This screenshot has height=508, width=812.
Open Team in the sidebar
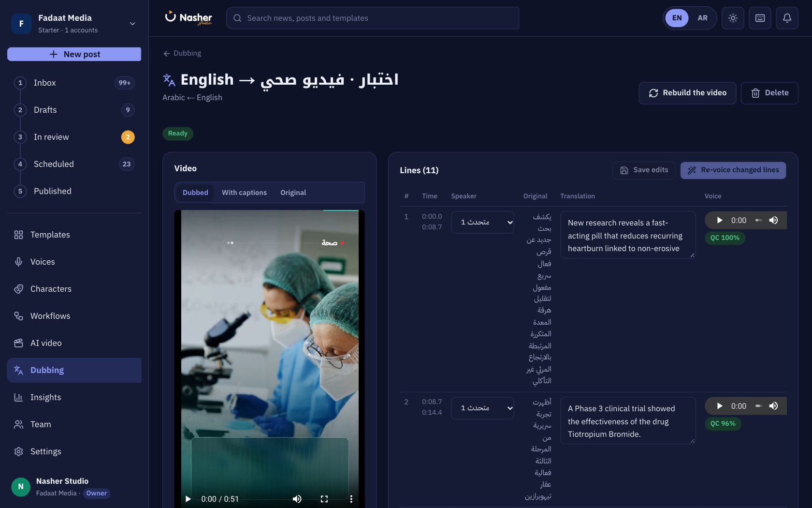(74, 424)
